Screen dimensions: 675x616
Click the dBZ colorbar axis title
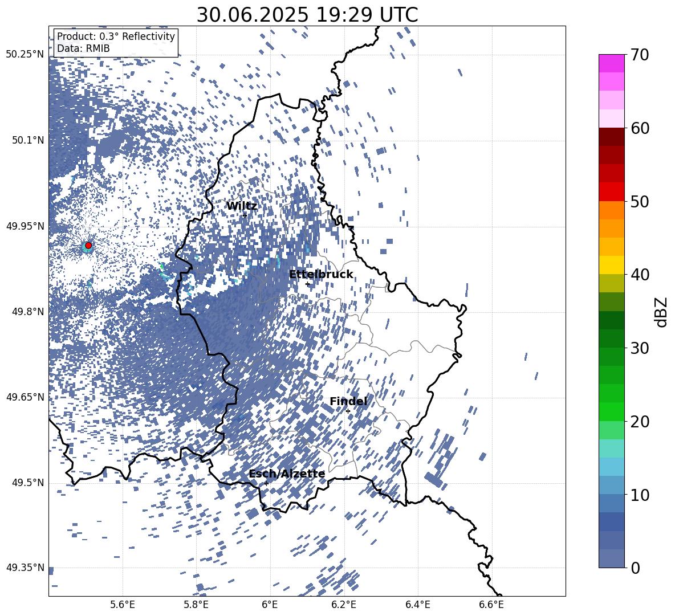661,312
